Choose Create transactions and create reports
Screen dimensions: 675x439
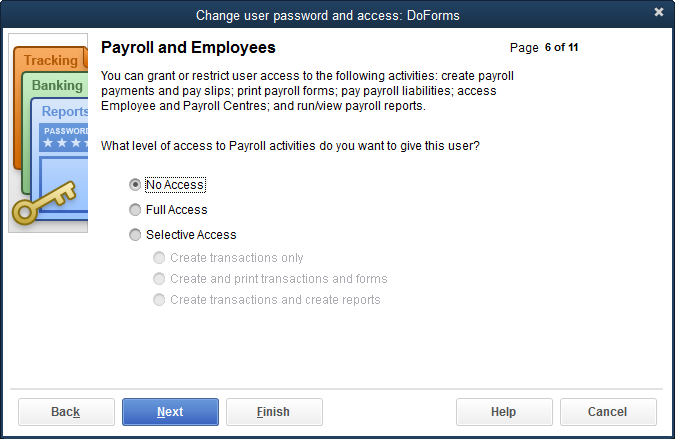pyautogui.click(x=159, y=300)
